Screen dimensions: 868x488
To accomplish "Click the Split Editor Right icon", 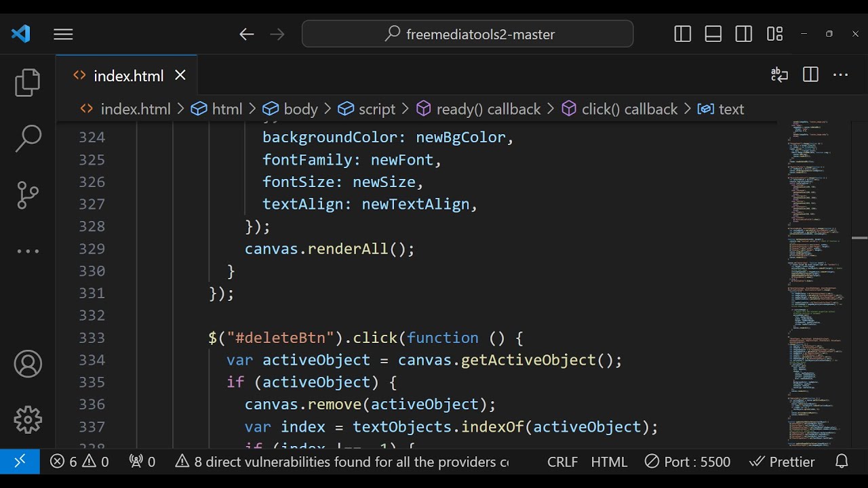I will coord(810,75).
